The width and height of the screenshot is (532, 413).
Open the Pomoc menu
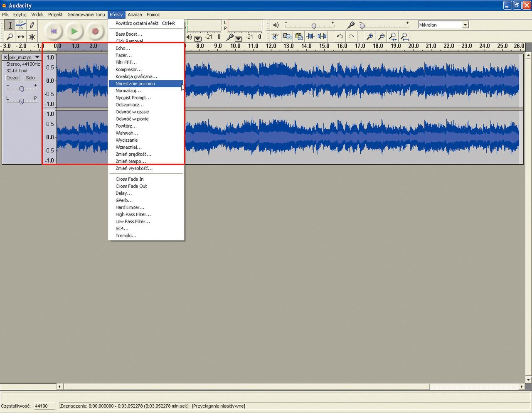click(x=153, y=15)
